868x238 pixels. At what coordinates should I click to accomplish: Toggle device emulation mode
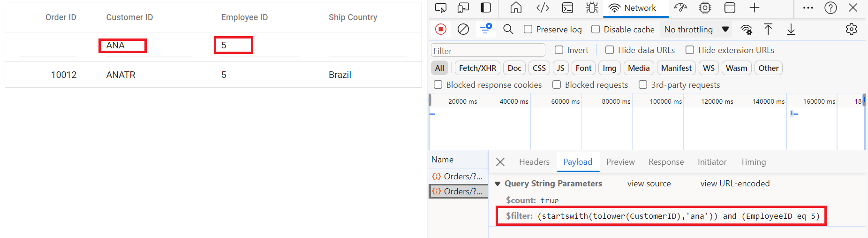pyautogui.click(x=463, y=8)
